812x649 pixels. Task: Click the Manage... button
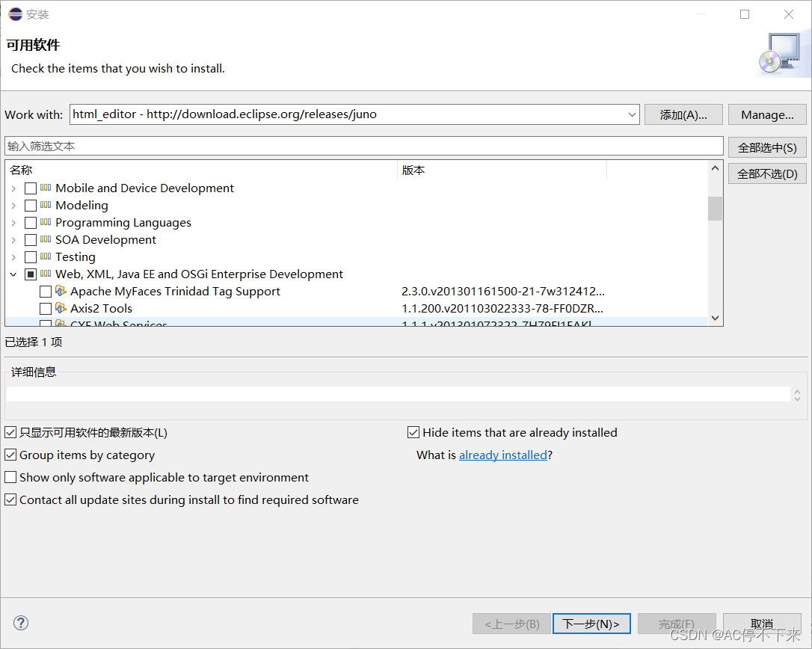tap(767, 114)
